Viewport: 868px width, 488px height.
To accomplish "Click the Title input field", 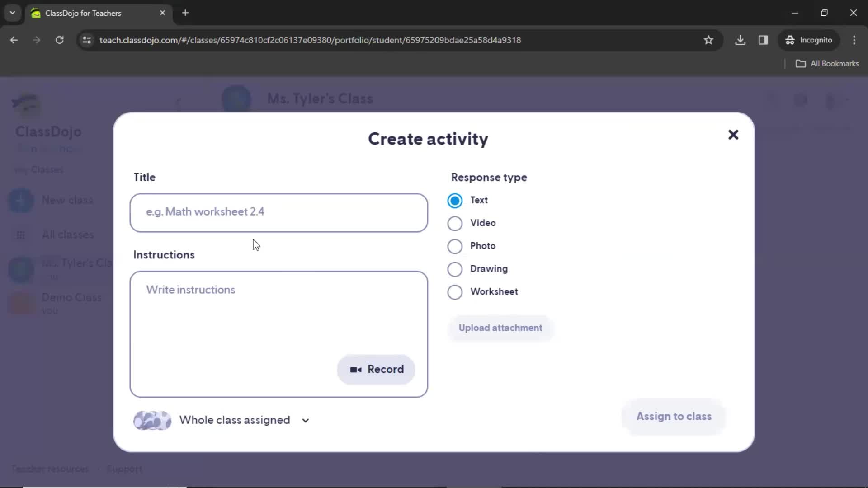I will click(279, 212).
